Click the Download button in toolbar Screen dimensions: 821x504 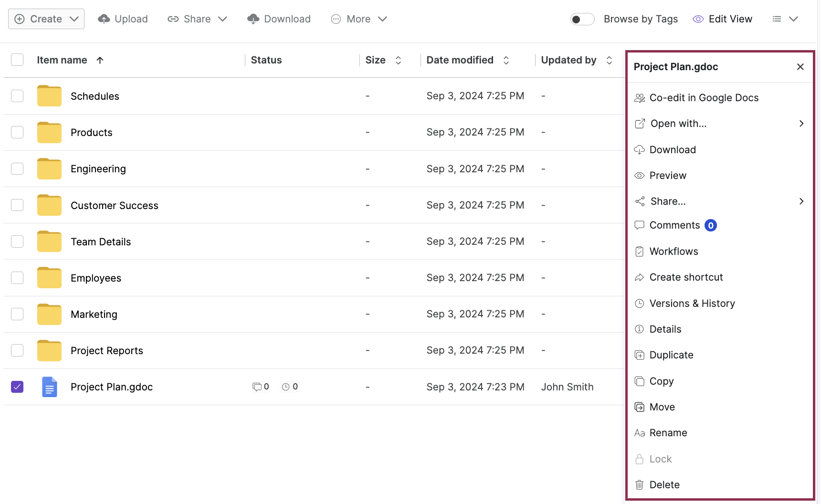pos(279,19)
